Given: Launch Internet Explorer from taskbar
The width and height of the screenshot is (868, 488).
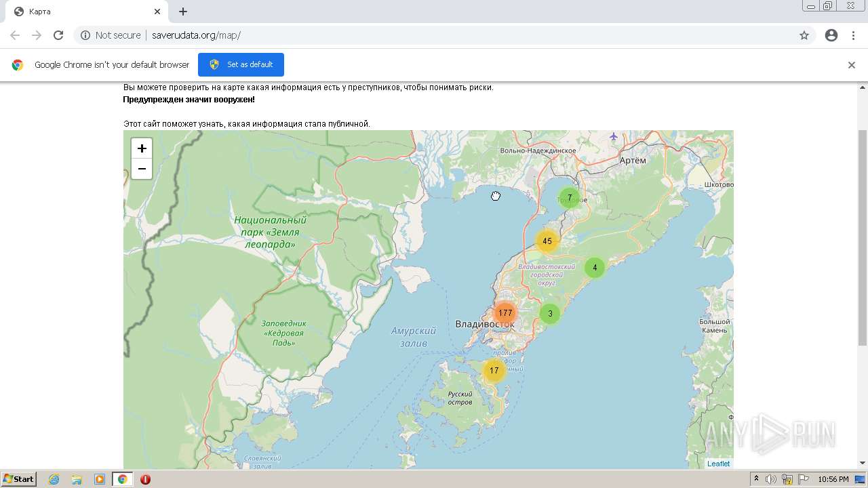Looking at the screenshot, I should click(x=54, y=479).
